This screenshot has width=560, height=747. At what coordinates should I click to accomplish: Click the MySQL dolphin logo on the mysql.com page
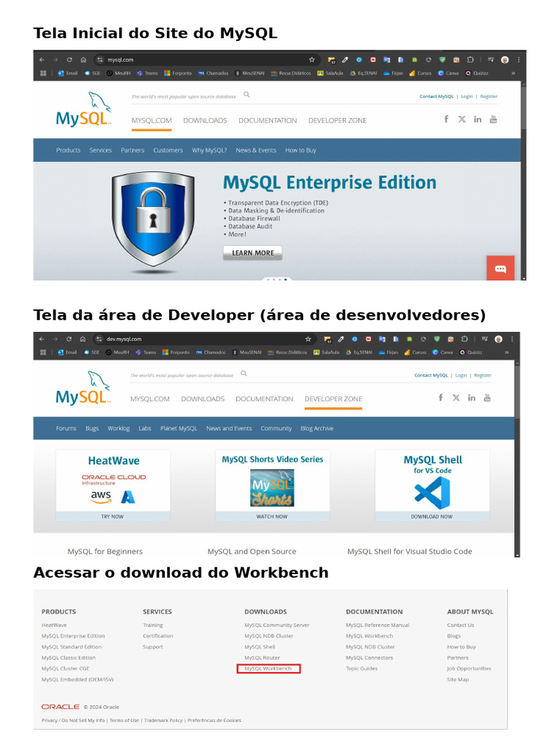[x=83, y=109]
